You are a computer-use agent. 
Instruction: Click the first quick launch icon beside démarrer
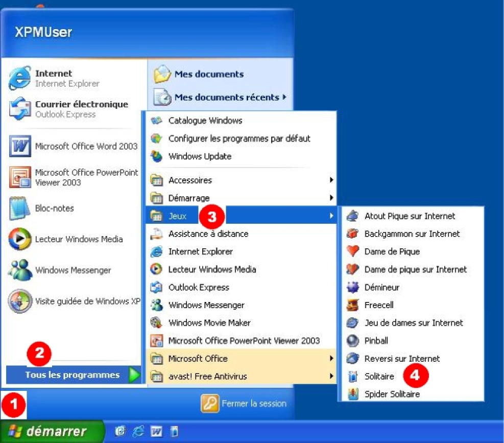[x=120, y=431]
